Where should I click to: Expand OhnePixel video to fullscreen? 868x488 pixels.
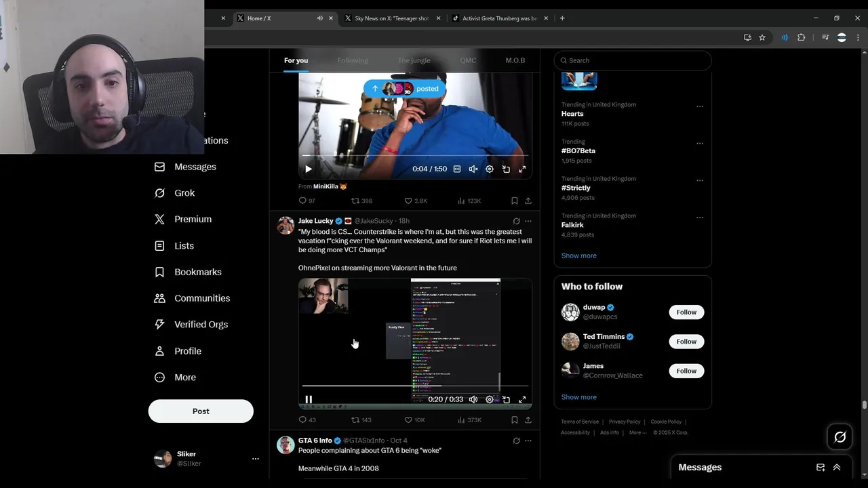522,399
